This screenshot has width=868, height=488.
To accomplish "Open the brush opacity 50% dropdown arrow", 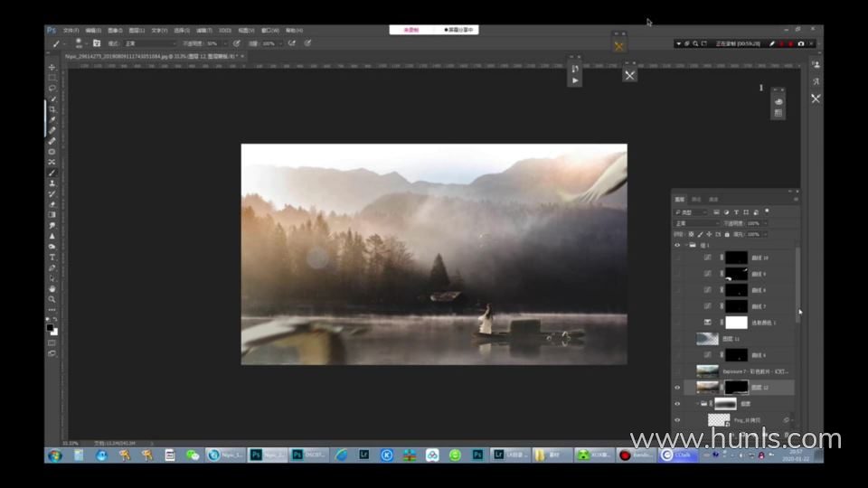I will point(223,43).
